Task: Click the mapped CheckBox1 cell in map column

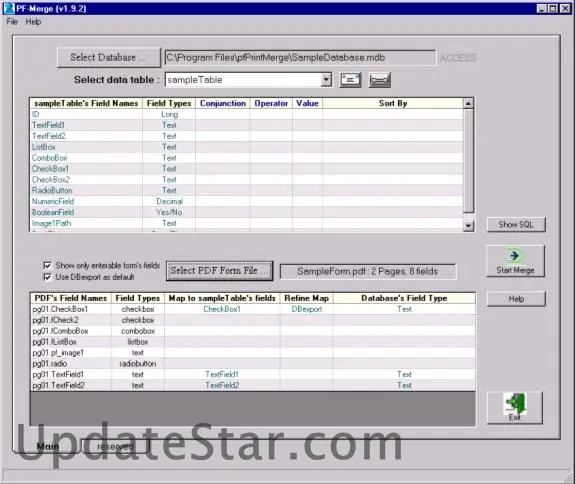Action: click(222, 309)
